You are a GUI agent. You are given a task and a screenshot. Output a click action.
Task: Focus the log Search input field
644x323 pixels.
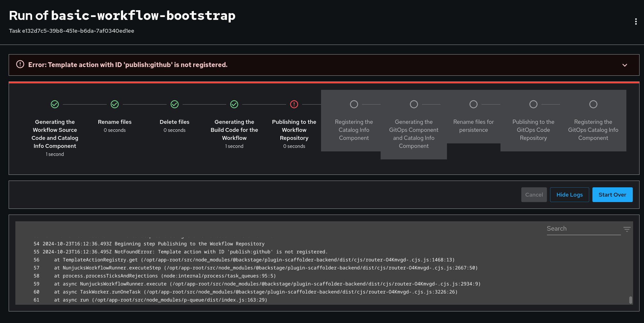583,229
